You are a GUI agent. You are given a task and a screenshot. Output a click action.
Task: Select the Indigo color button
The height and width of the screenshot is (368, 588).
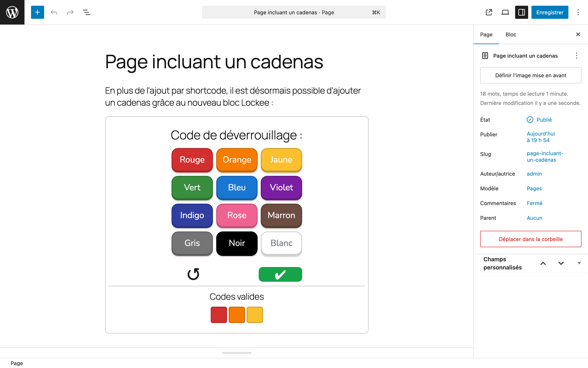[192, 215]
